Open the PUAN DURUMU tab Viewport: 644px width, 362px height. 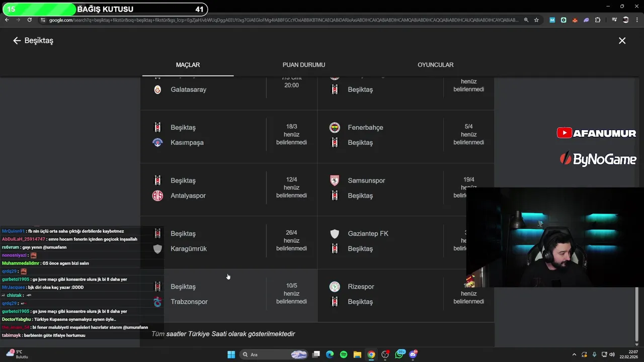click(x=304, y=65)
